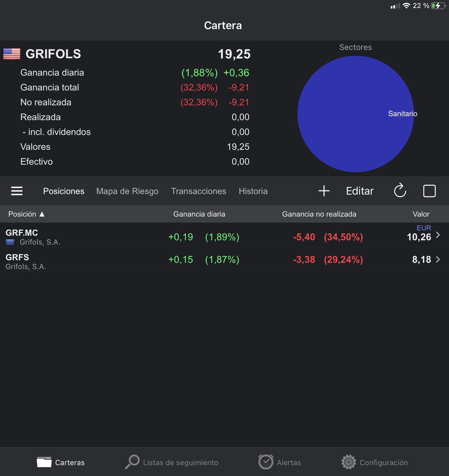Screen dimensions: 449x476
Task: Tap GRFS daily gain +0,15
Action: pos(181,259)
